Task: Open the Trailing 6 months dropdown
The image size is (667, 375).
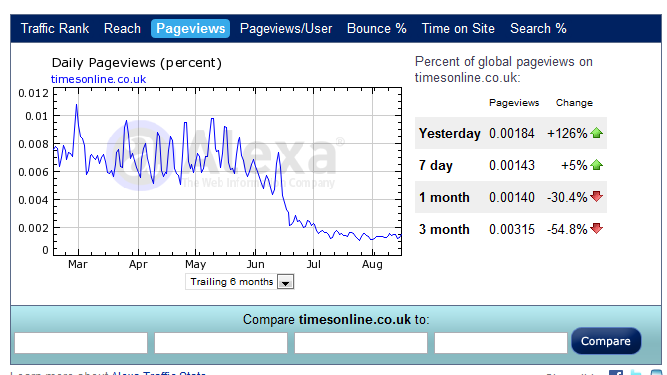Action: point(239,282)
